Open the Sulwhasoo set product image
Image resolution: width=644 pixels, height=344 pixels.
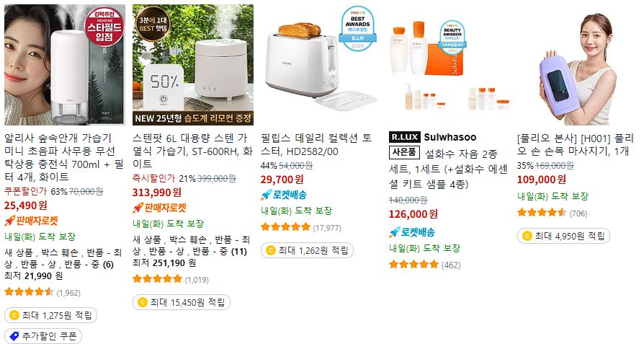coord(449,65)
